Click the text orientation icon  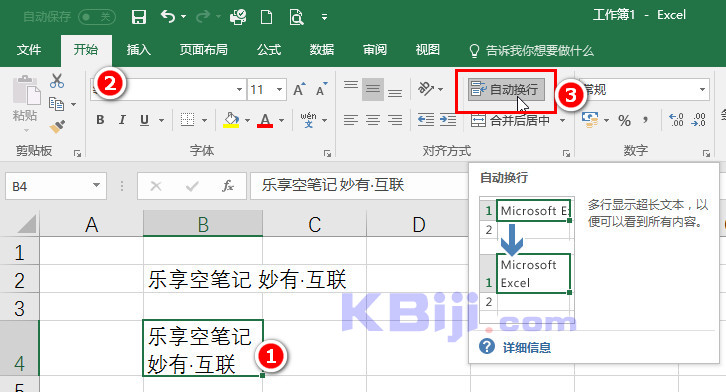pyautogui.click(x=426, y=89)
